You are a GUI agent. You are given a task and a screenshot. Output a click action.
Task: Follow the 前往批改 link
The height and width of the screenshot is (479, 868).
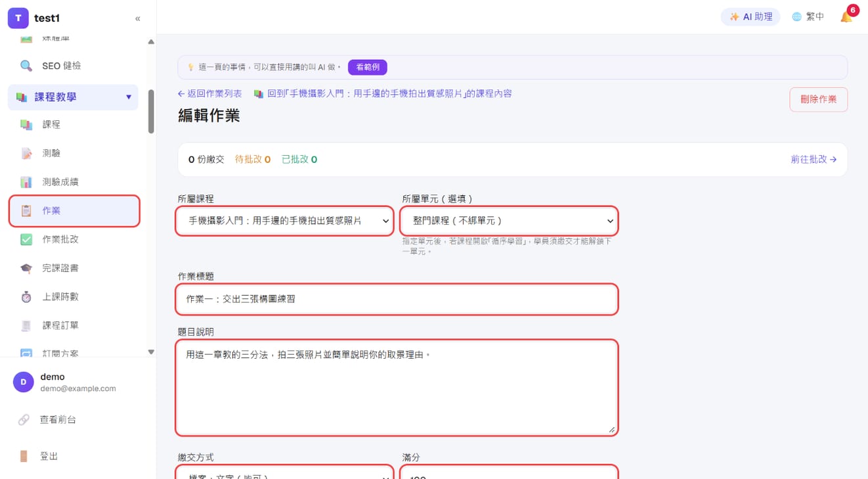pyautogui.click(x=814, y=159)
